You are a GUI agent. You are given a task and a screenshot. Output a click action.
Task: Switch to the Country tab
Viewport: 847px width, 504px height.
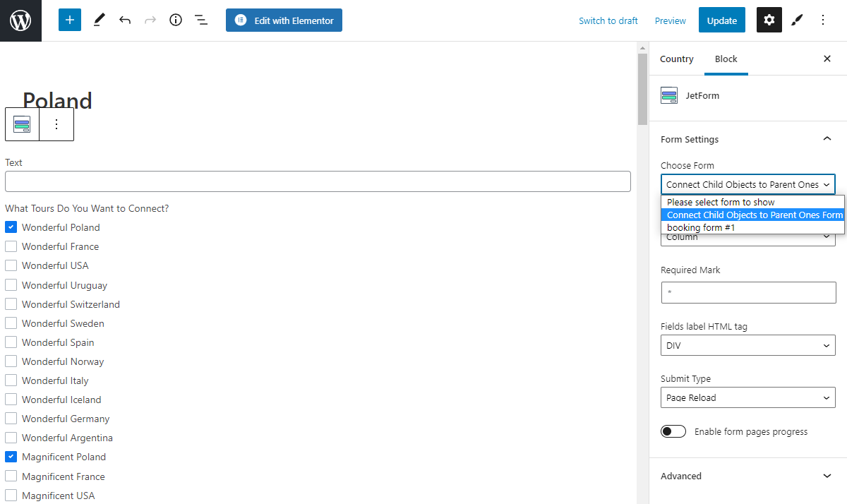tap(676, 59)
